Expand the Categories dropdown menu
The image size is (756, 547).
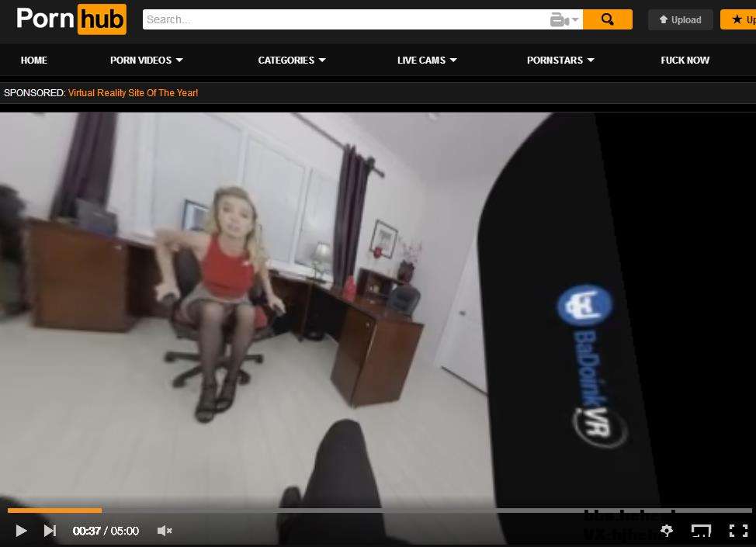coord(292,60)
